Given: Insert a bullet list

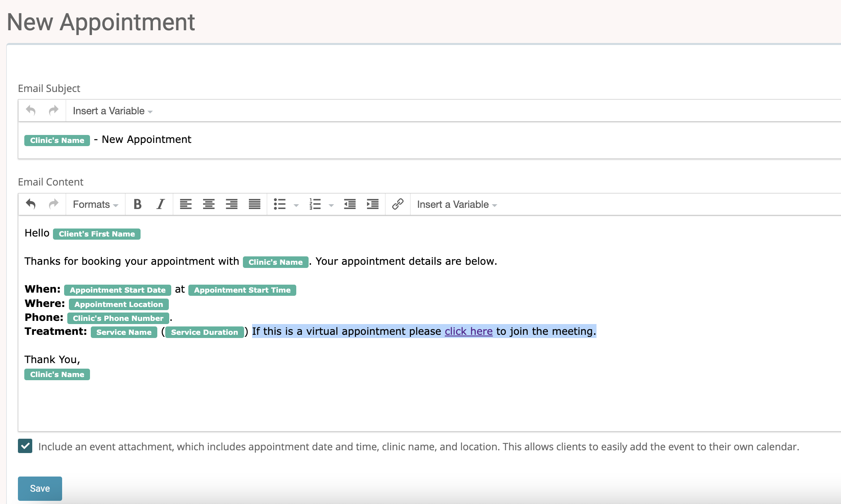Looking at the screenshot, I should 280,204.
